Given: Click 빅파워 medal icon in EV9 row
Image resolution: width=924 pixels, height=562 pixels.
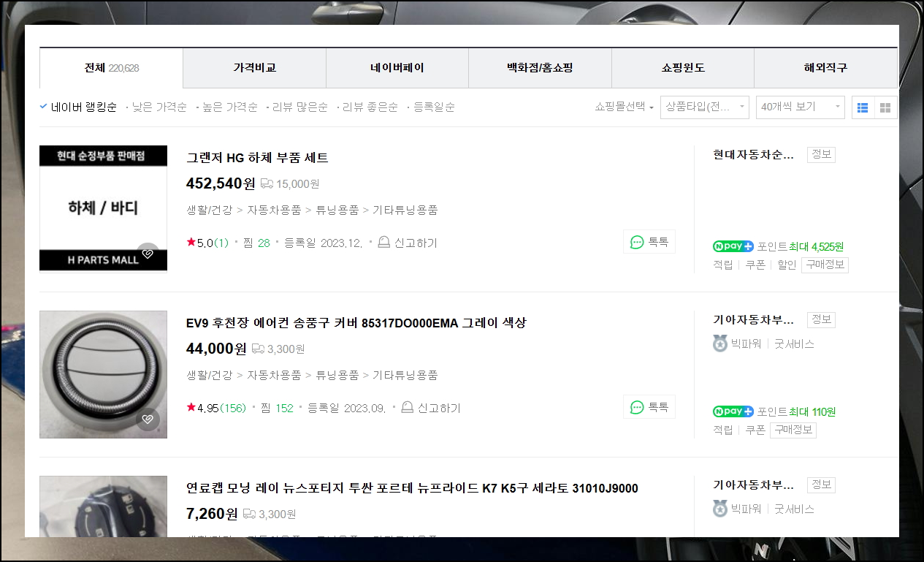Looking at the screenshot, I should [x=720, y=343].
